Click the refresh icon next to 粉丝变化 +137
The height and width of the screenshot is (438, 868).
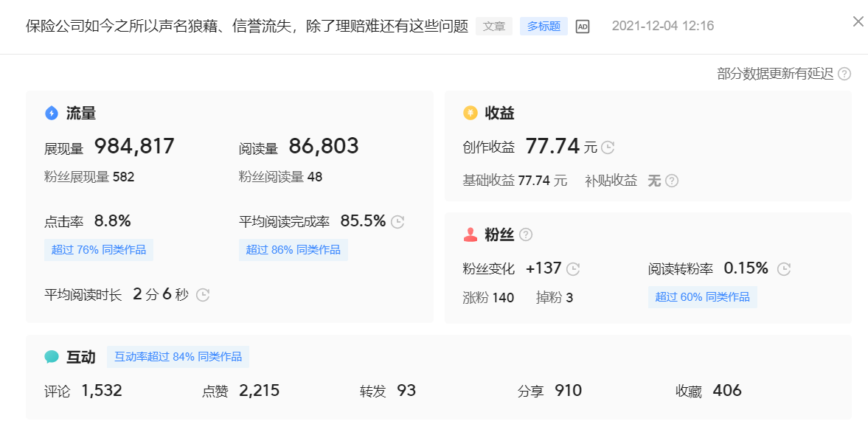[x=574, y=268]
